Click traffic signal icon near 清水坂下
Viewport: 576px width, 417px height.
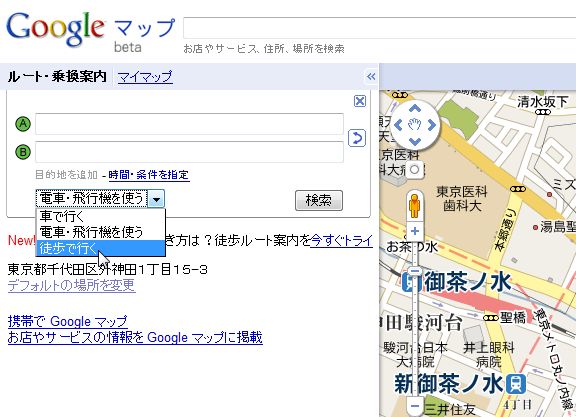543,112
